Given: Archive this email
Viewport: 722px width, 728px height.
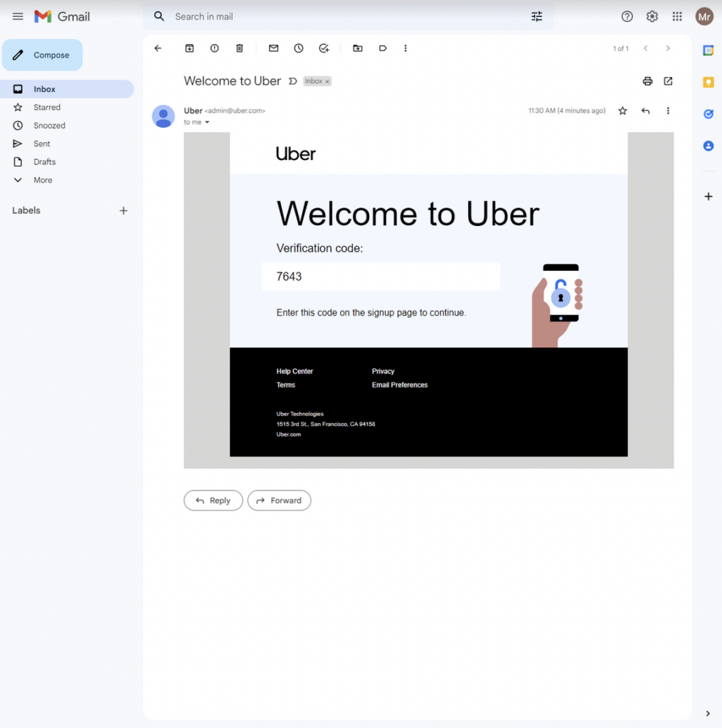Looking at the screenshot, I should pos(189,48).
